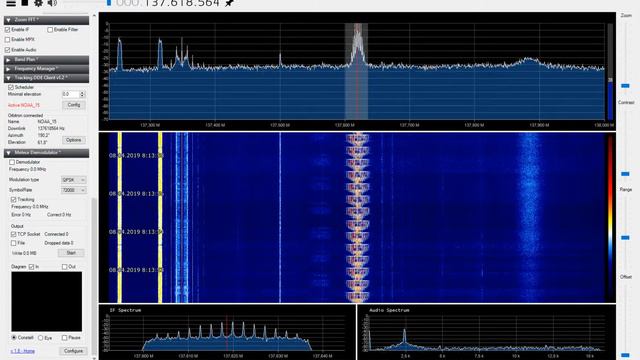640x360 pixels.
Task: Open the Modulation type dropdown
Action: click(73, 180)
